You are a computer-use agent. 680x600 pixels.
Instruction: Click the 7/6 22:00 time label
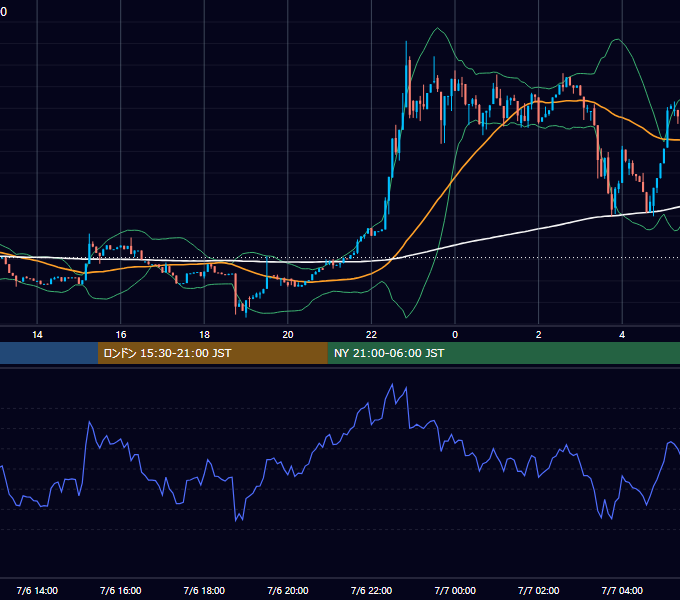click(371, 590)
